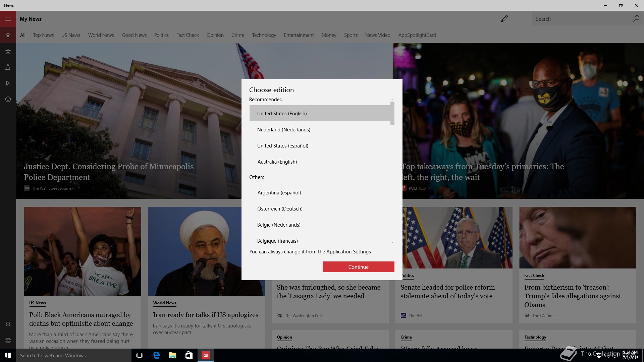Open Task View in taskbar
The width and height of the screenshot is (644, 362).
[140, 355]
